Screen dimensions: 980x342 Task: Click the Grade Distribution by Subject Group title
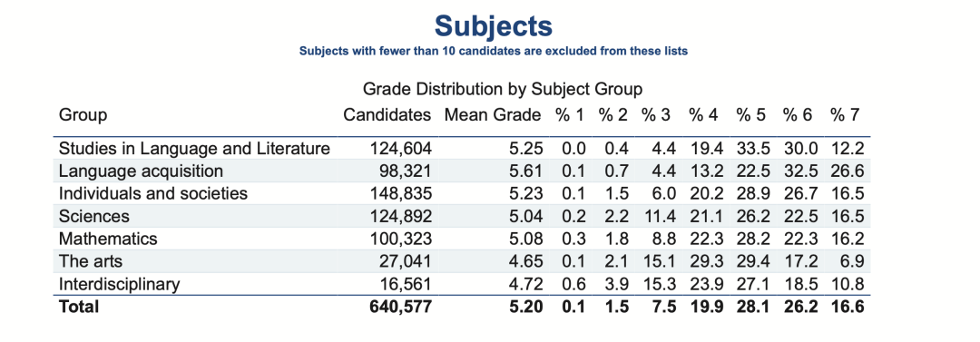pos(503,90)
